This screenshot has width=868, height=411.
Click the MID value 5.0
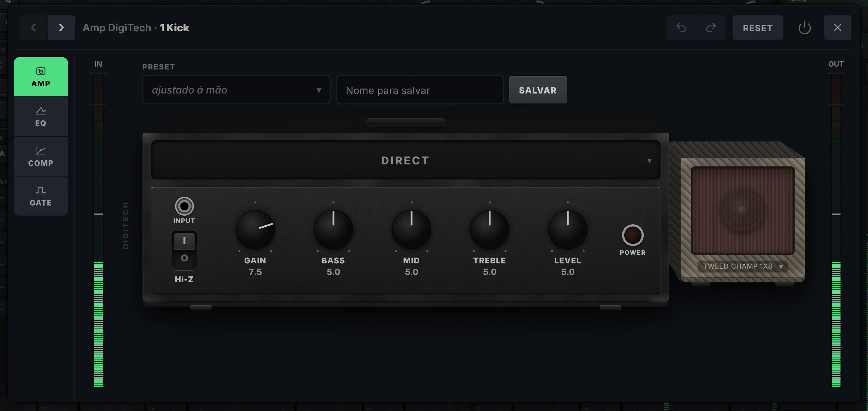point(411,272)
